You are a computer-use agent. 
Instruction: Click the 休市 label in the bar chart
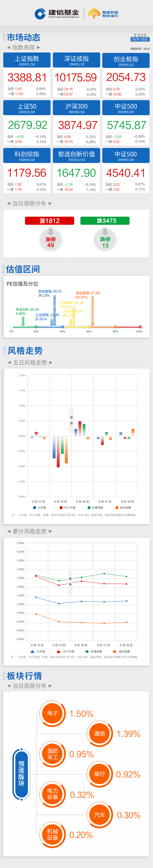pos(71,420)
